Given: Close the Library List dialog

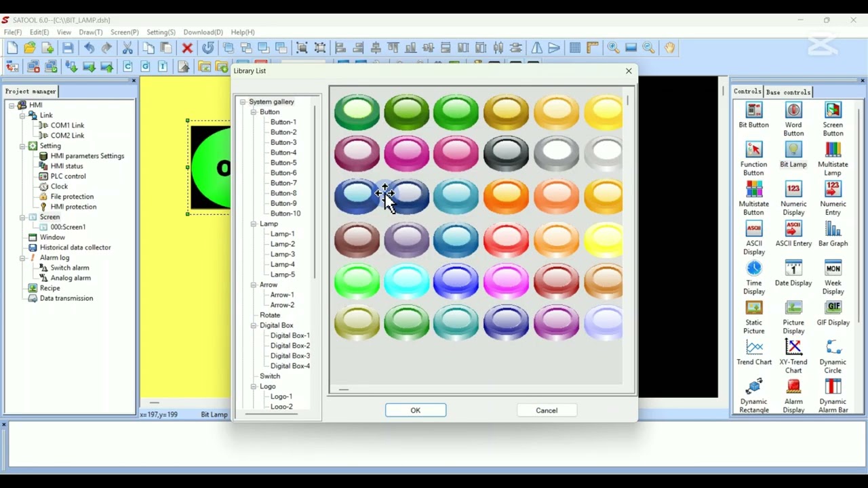Looking at the screenshot, I should pyautogui.click(x=629, y=70).
